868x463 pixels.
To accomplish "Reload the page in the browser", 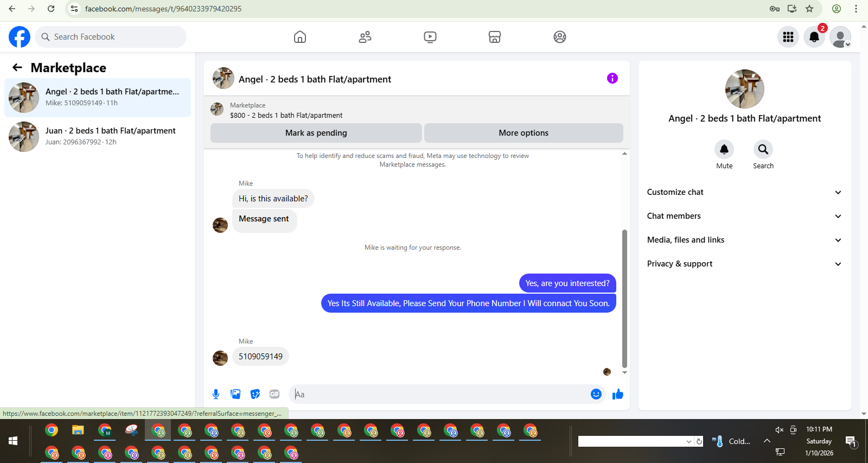I will point(51,9).
